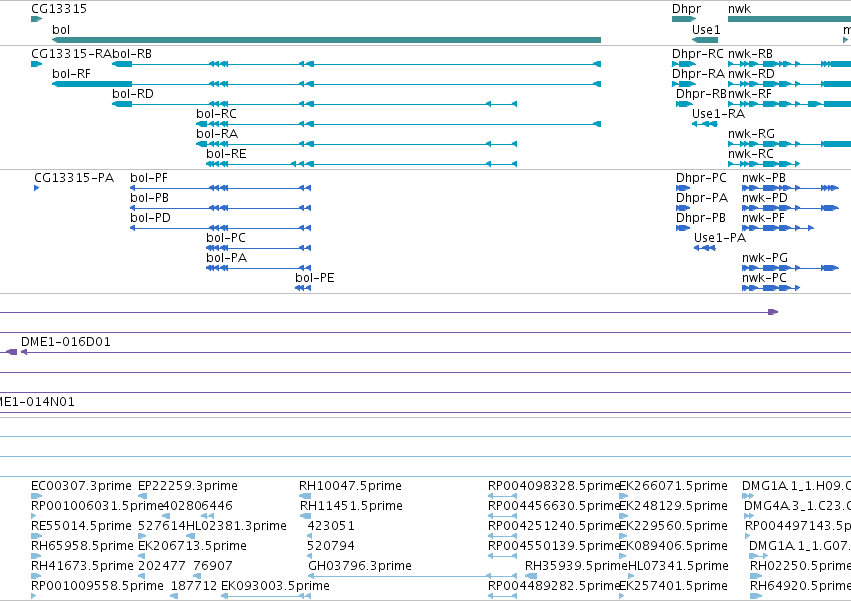
Task: Click the RP004098328.5prime EST label
Action: [554, 486]
